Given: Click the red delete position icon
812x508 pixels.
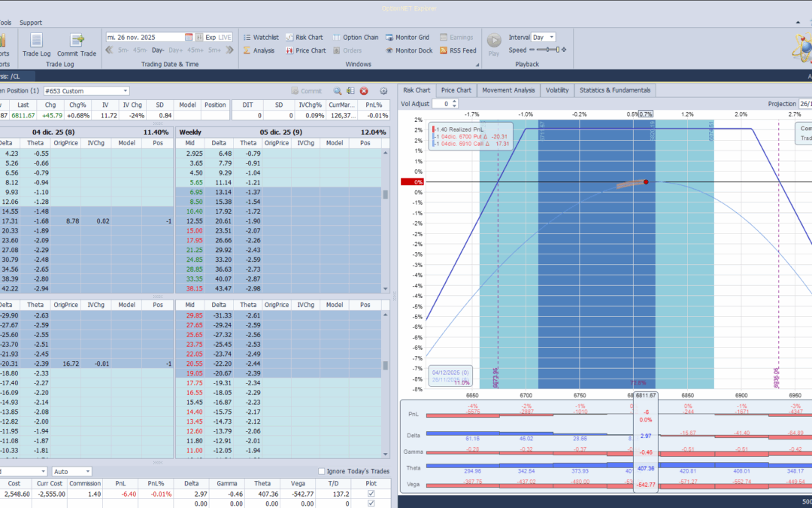Looking at the screenshot, I should pyautogui.click(x=364, y=91).
